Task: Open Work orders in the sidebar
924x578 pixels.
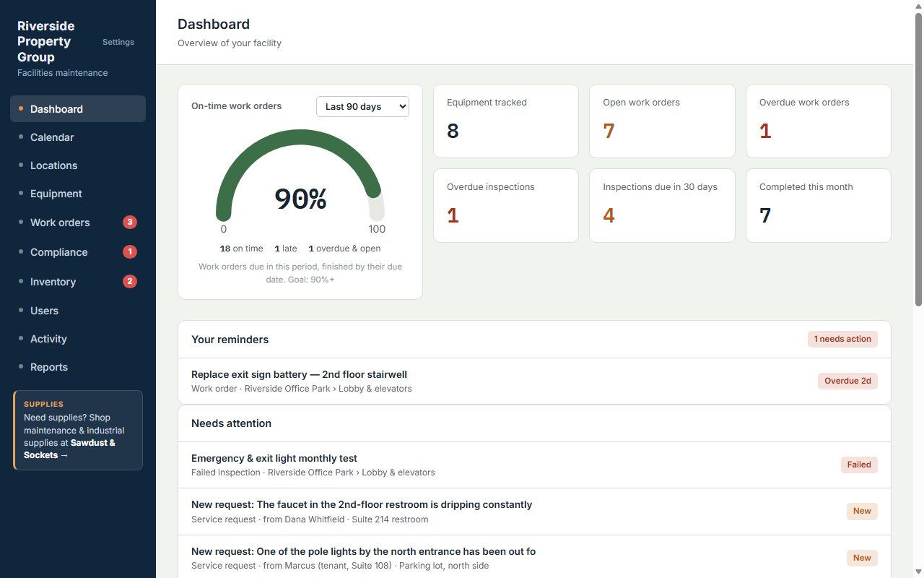Action: 78,223
